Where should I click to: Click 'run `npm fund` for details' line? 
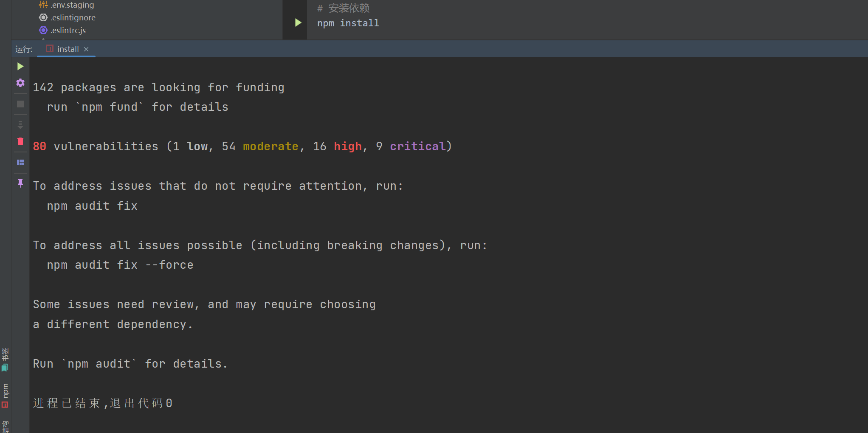coord(137,107)
